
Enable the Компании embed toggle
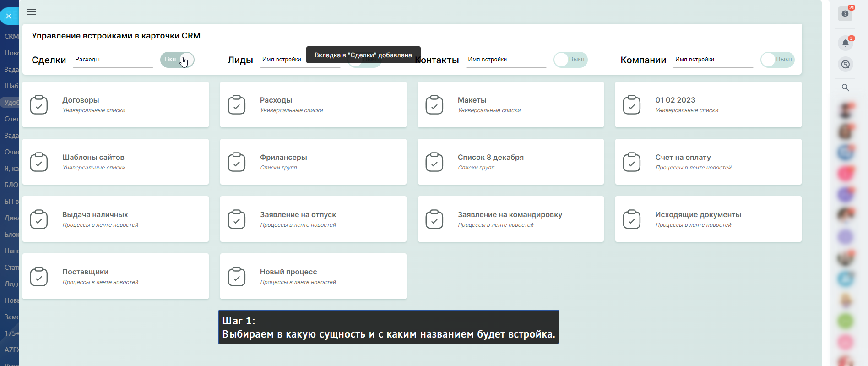tap(777, 60)
